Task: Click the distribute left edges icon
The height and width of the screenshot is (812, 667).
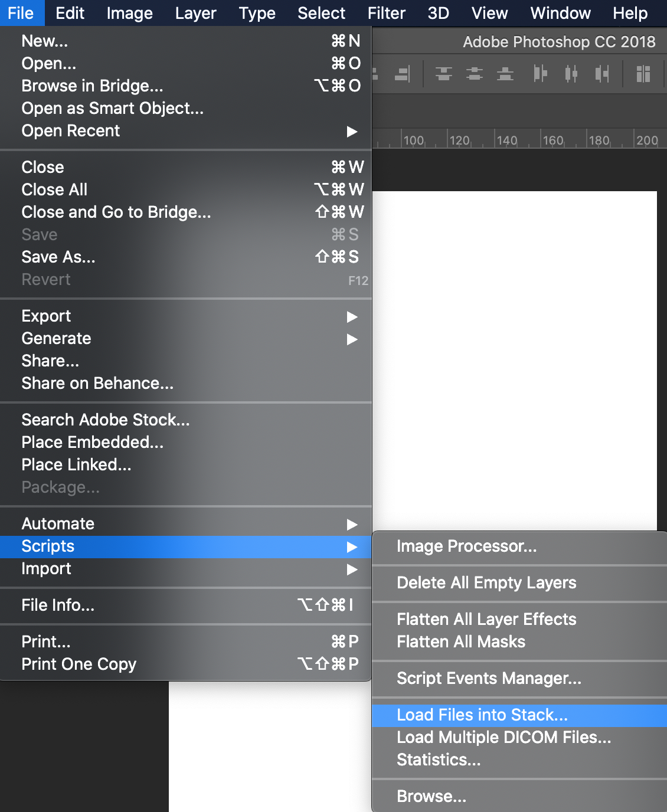Action: point(540,74)
